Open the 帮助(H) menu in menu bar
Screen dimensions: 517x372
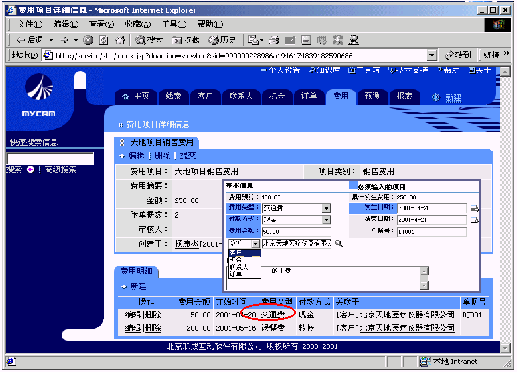tap(210, 24)
